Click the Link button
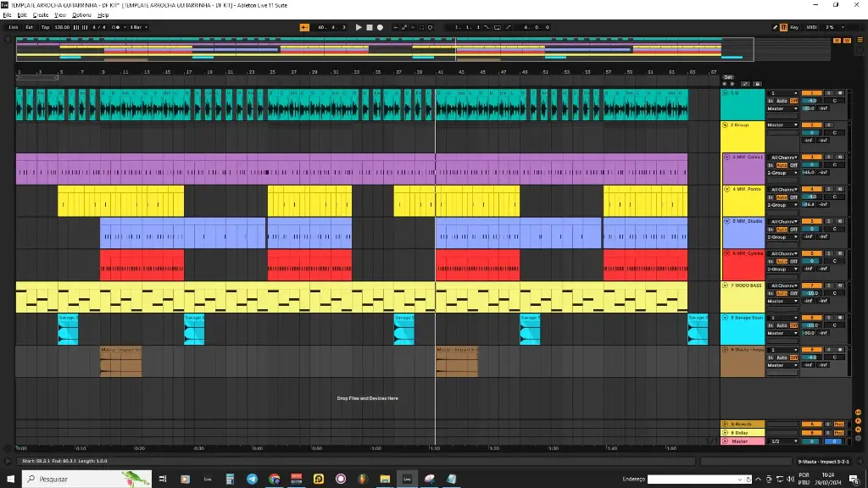This screenshot has height=488, width=868. click(x=14, y=27)
